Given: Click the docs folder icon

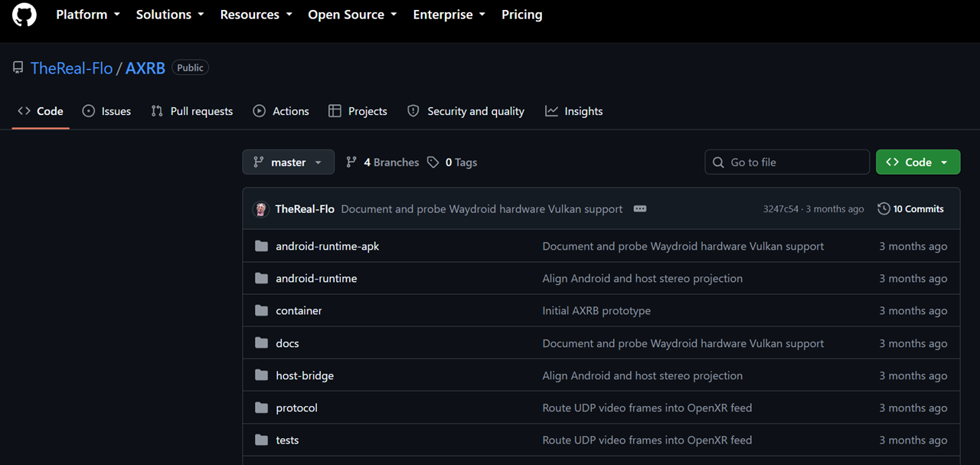Looking at the screenshot, I should (x=262, y=343).
